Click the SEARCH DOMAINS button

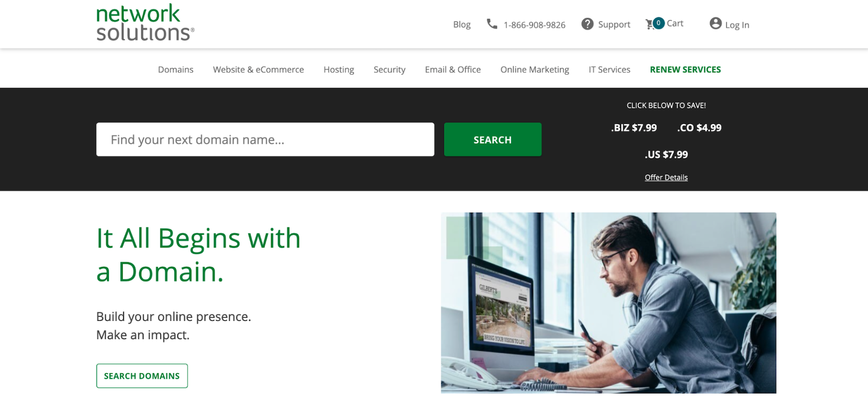click(x=142, y=376)
